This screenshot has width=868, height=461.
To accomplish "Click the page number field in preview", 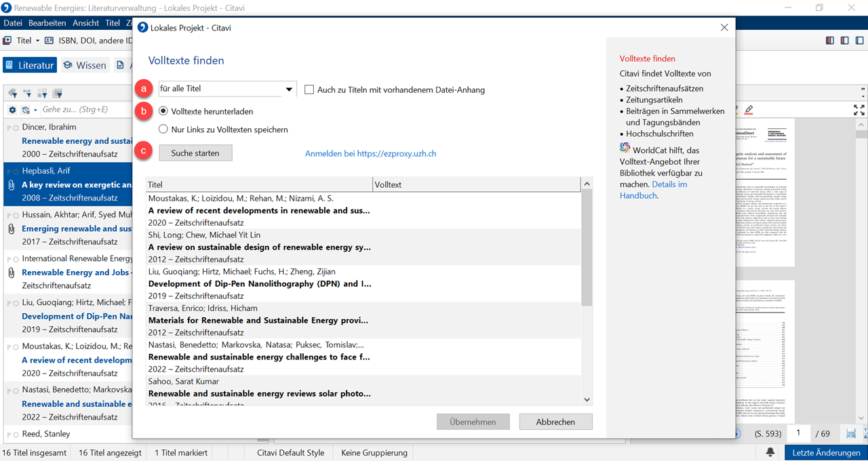I will pyautogui.click(x=798, y=433).
